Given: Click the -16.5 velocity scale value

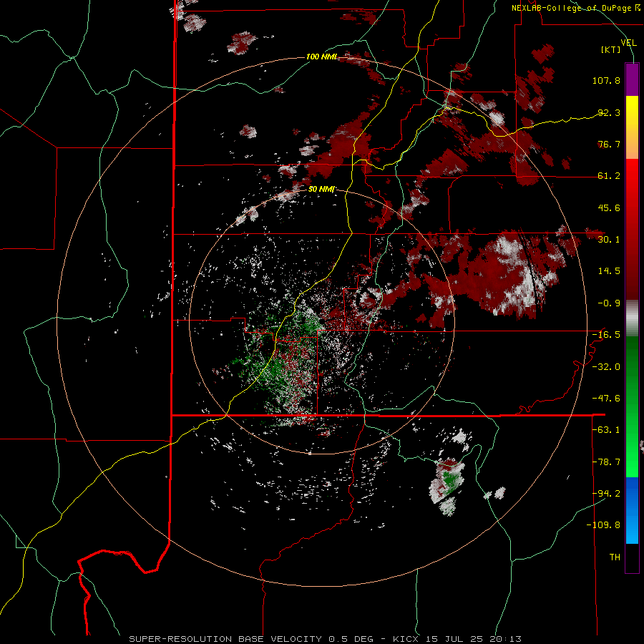Looking at the screenshot, I should [606, 335].
